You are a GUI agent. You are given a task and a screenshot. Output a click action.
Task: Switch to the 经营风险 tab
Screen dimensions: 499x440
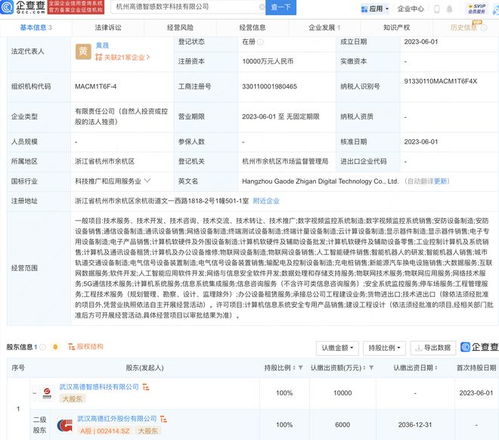click(180, 28)
